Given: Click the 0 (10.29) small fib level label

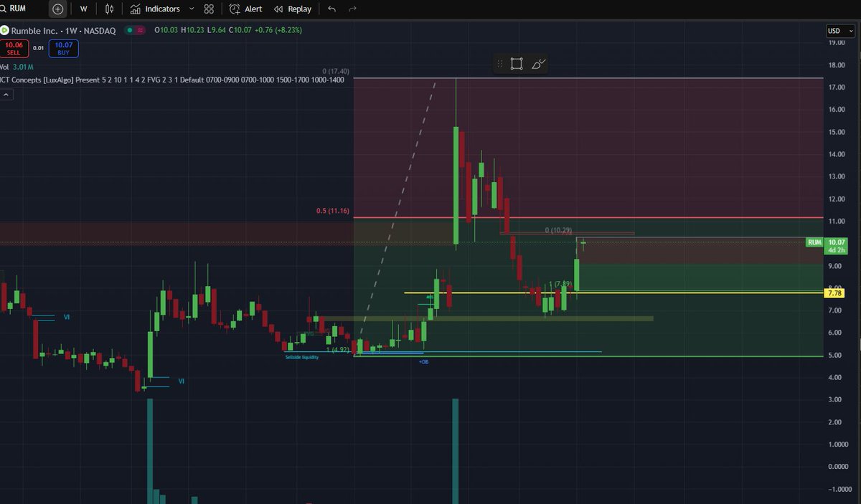Looking at the screenshot, I should pyautogui.click(x=557, y=230).
